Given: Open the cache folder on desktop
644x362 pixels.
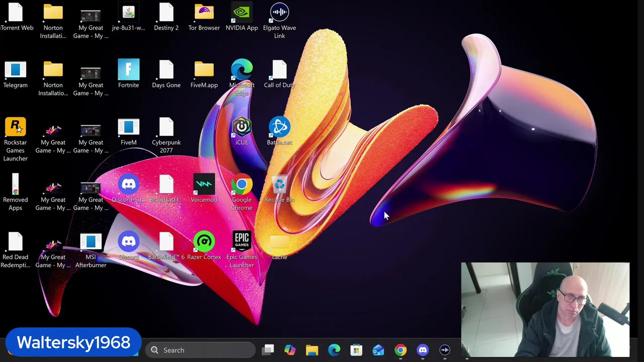Looking at the screenshot, I should (279, 246).
